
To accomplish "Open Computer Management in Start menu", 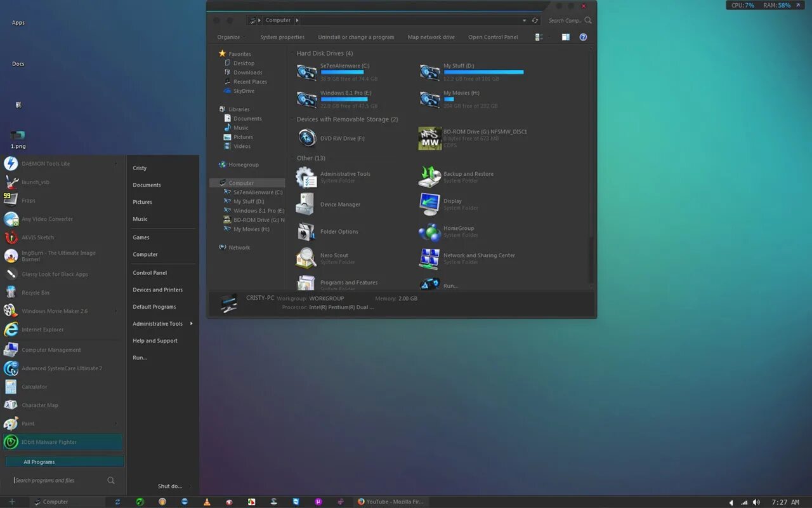I will click(x=62, y=350).
